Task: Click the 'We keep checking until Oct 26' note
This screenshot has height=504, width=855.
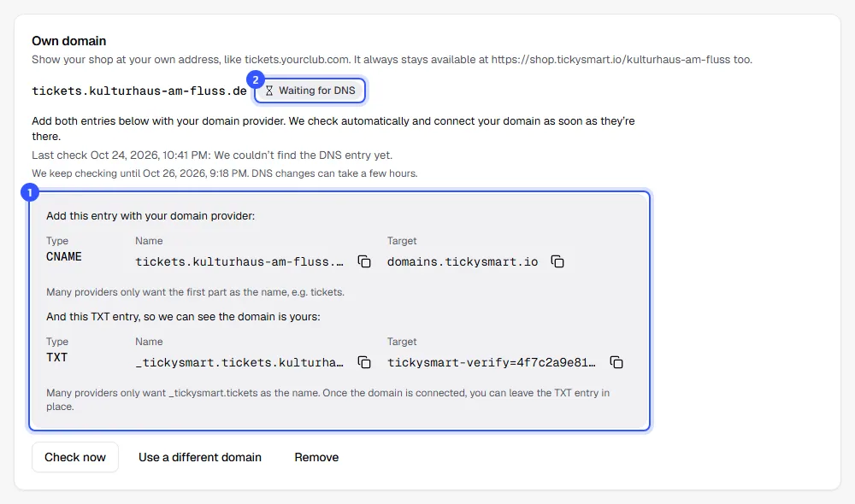Action: coord(225,173)
